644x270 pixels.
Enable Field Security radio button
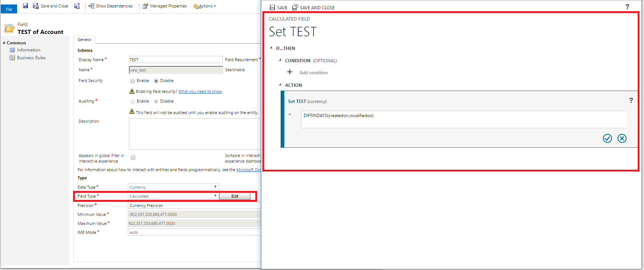pyautogui.click(x=133, y=81)
